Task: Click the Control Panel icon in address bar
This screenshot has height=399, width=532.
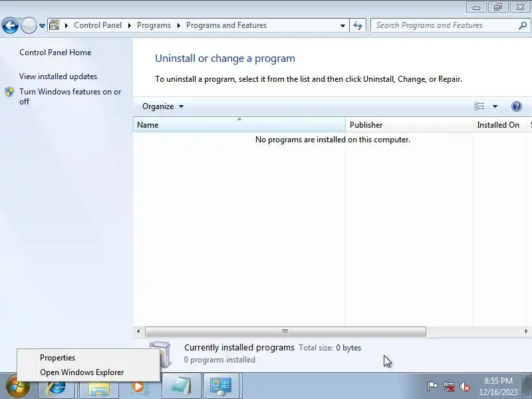Action: (x=55, y=25)
